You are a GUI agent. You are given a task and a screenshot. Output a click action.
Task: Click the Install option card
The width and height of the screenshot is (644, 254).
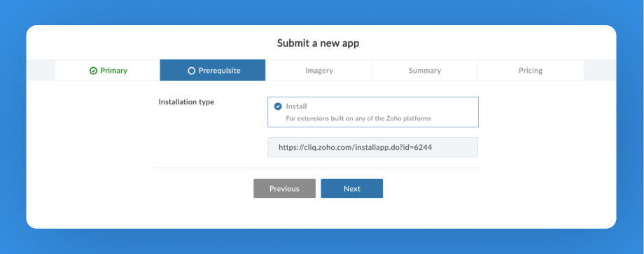[x=373, y=112]
